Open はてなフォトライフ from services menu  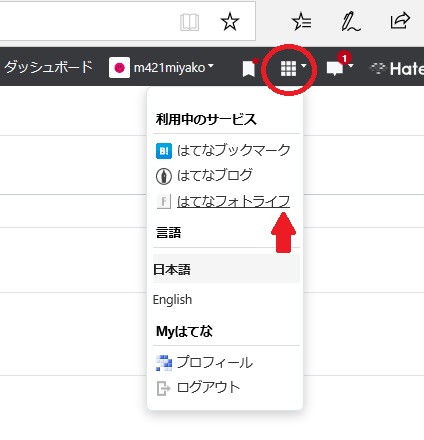click(x=233, y=201)
